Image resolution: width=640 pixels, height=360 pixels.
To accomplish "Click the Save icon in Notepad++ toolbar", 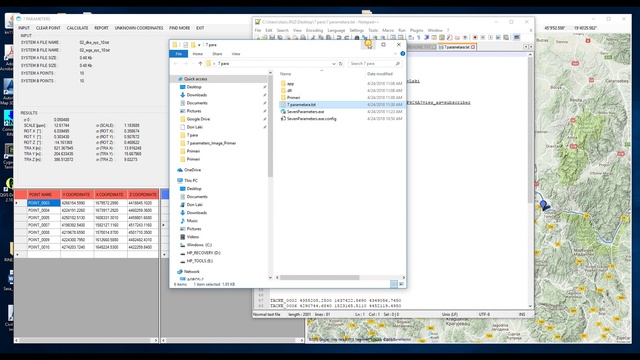I will point(272,38).
